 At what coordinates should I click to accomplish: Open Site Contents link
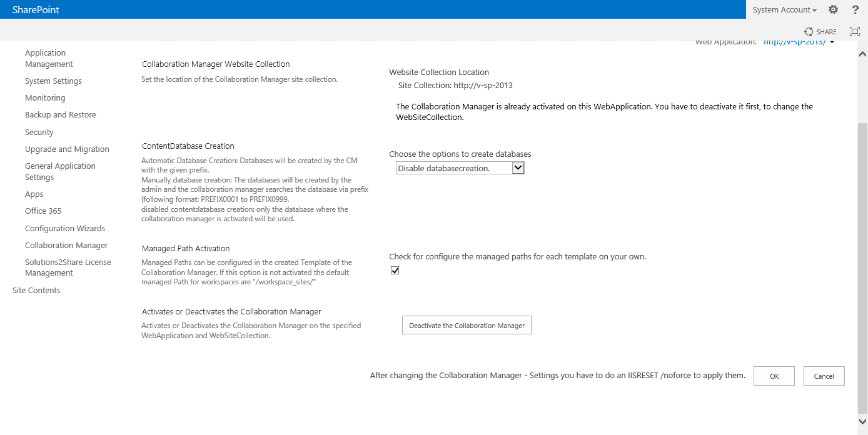pos(36,291)
